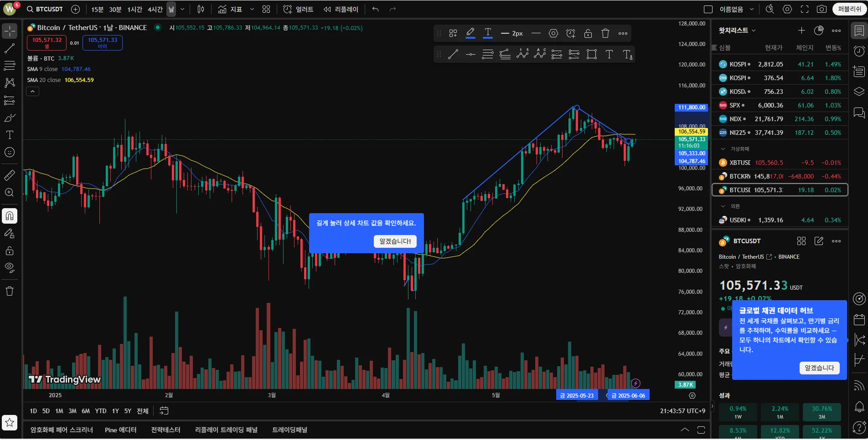Screen dimensions: 868x440
Task: Open the time interval dropdown chevron
Action: pyautogui.click(x=182, y=9)
